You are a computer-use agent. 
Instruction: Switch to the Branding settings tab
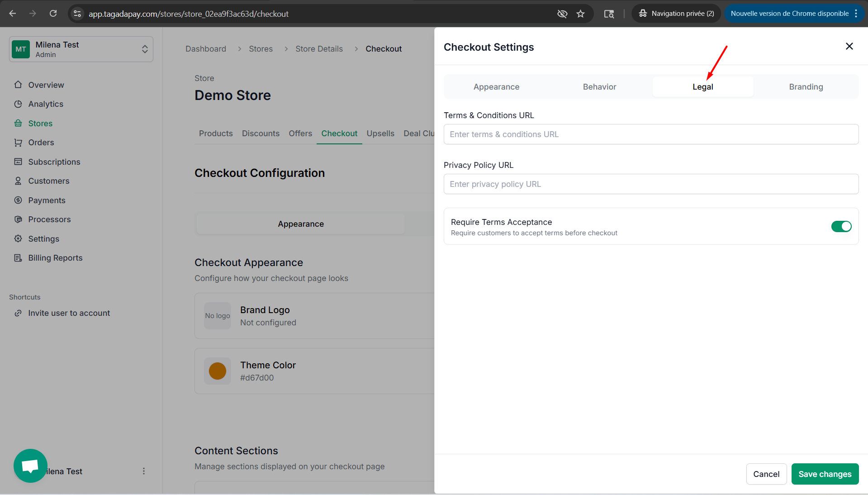tap(806, 87)
